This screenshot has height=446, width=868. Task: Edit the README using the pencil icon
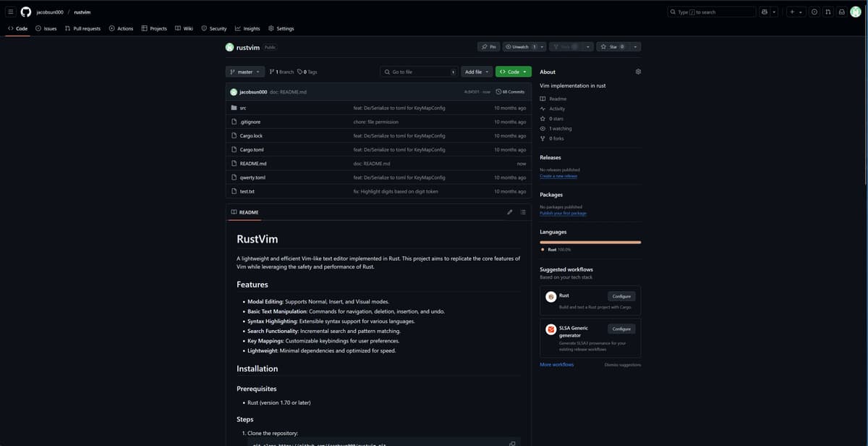(x=510, y=211)
